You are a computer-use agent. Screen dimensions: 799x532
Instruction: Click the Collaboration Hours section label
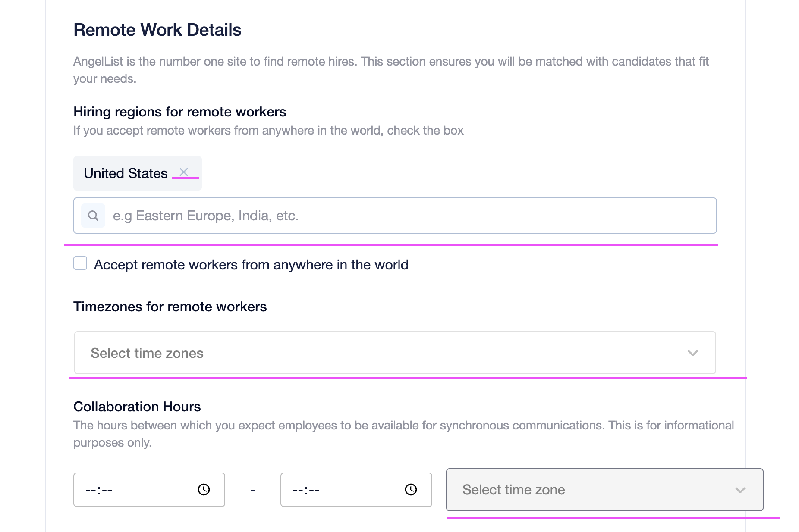[137, 407]
